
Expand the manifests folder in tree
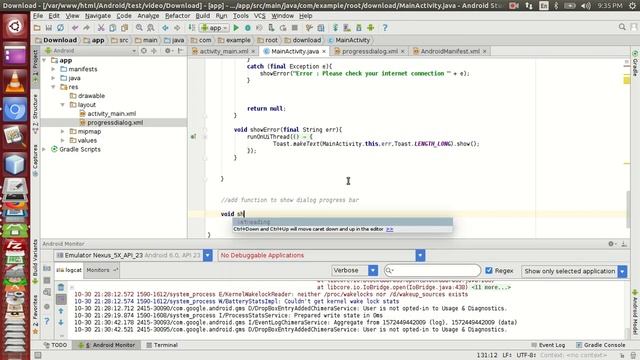[53, 69]
